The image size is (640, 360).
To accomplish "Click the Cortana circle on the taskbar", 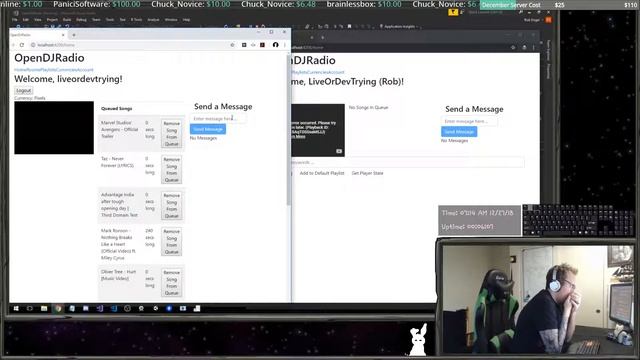I will 30,309.
